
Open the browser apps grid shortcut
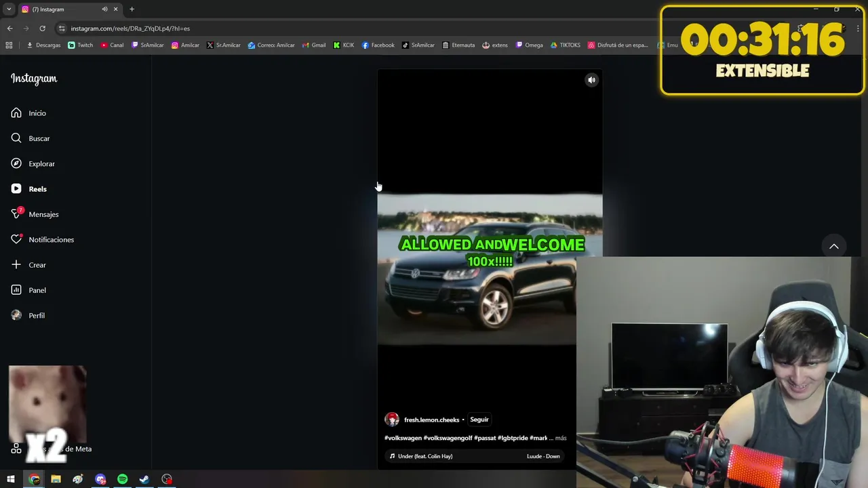tap(9, 45)
